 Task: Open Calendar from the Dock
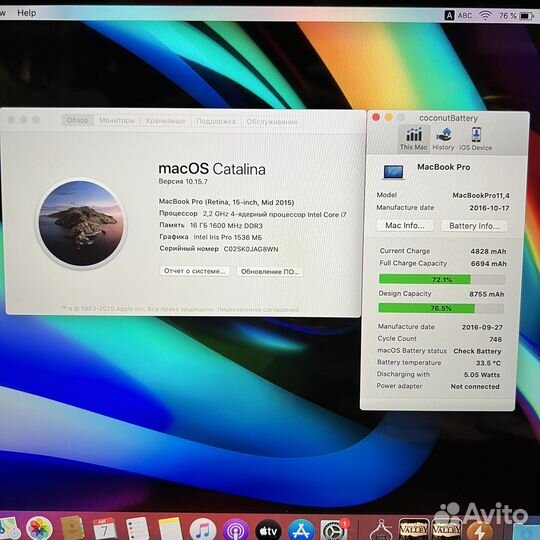pyautogui.click(x=105, y=529)
